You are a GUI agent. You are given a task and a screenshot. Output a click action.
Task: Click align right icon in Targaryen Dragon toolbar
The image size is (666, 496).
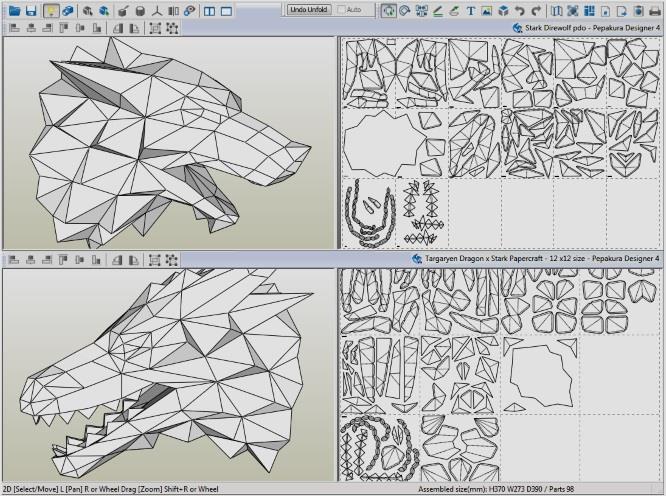click(x=47, y=259)
